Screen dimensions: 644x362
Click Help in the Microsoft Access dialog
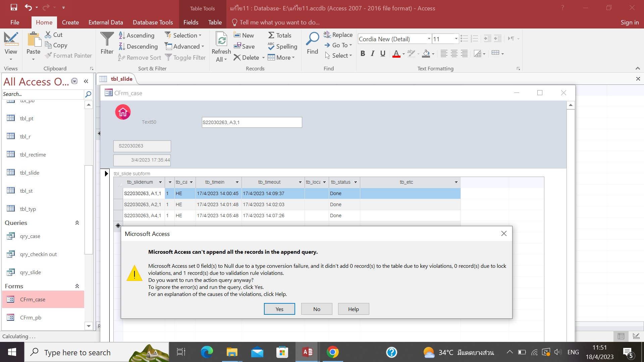[x=354, y=309]
